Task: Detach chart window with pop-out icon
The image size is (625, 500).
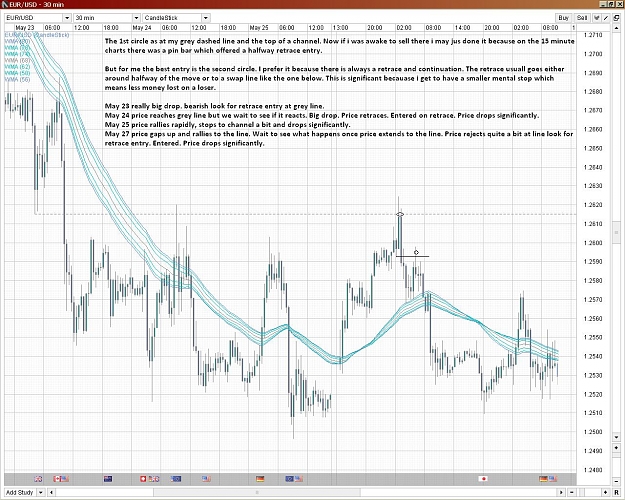Action: [x=616, y=18]
